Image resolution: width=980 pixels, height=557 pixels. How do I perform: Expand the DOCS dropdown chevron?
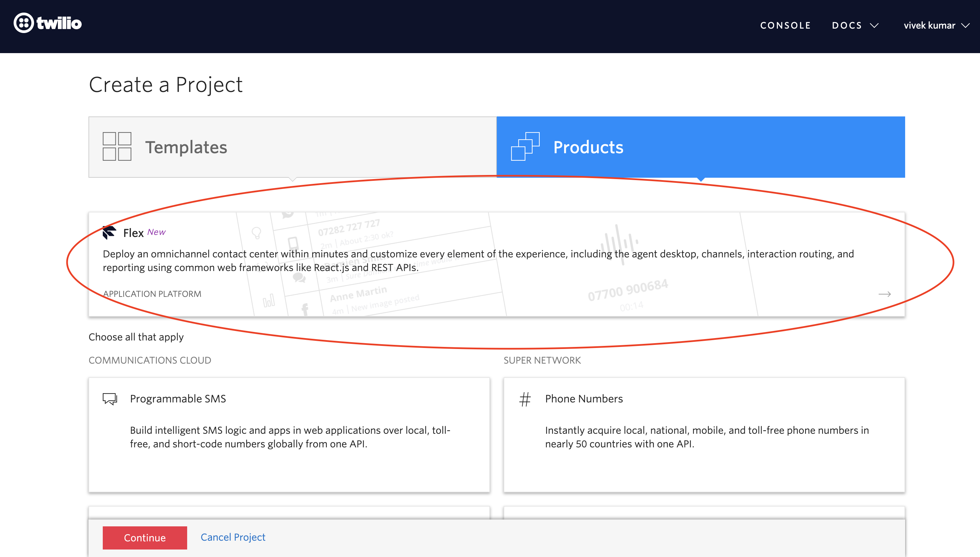[874, 26]
